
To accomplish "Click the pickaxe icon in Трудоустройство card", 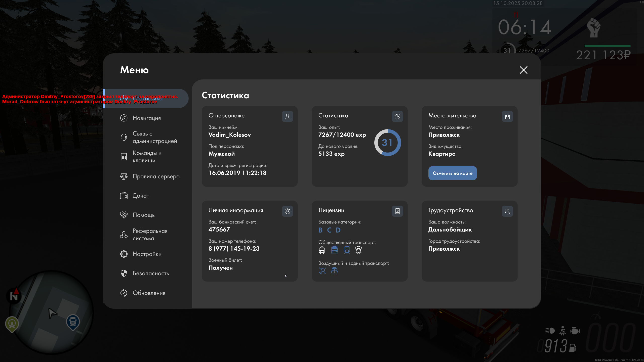I will tap(507, 211).
